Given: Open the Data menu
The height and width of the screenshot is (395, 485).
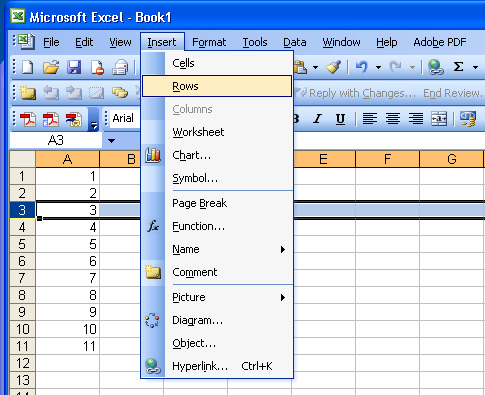Looking at the screenshot, I should tap(295, 42).
